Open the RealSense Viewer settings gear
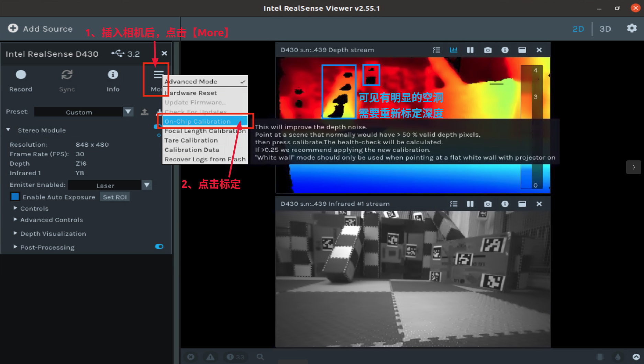The height and width of the screenshot is (364, 644). [x=632, y=29]
